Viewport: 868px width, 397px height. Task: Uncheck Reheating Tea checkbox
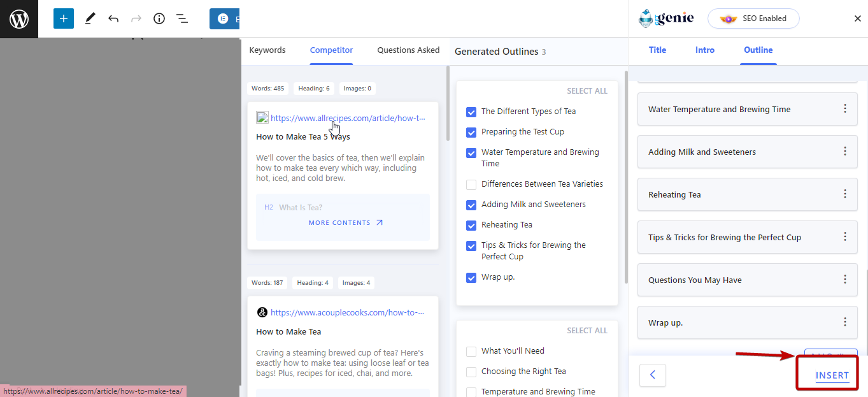click(x=471, y=226)
